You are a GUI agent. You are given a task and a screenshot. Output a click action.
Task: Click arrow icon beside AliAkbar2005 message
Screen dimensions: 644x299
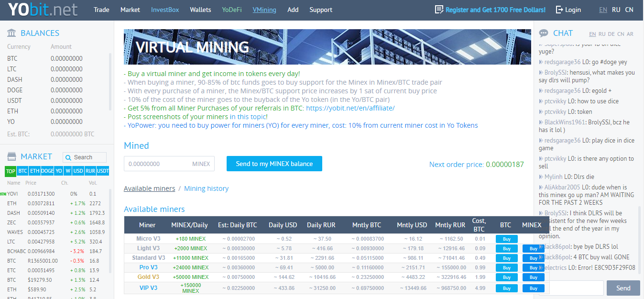click(x=541, y=188)
